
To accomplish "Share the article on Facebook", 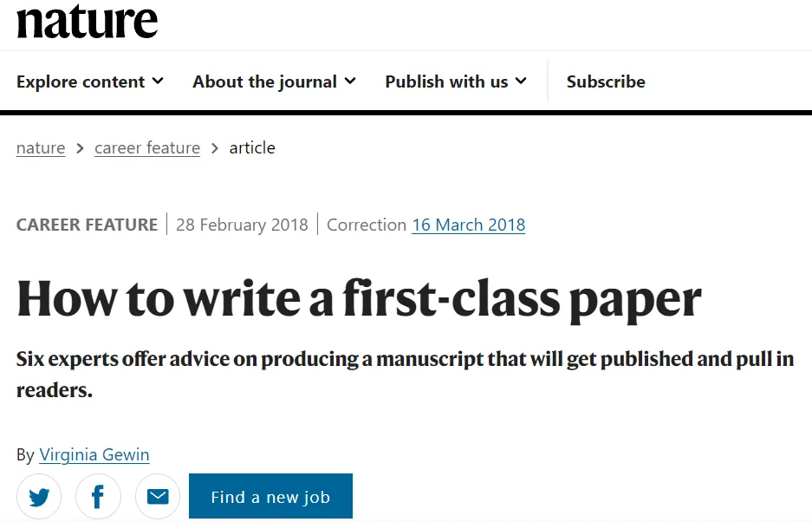I will (98, 497).
